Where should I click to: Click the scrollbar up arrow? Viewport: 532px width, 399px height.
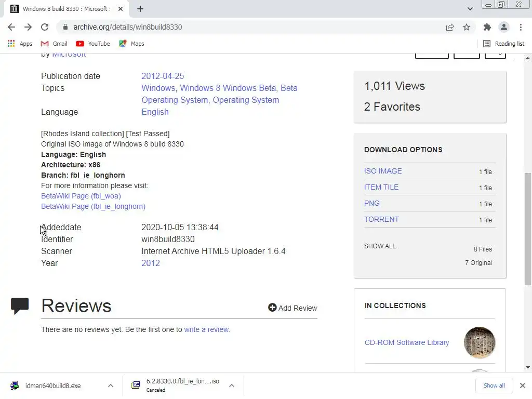pos(528,58)
